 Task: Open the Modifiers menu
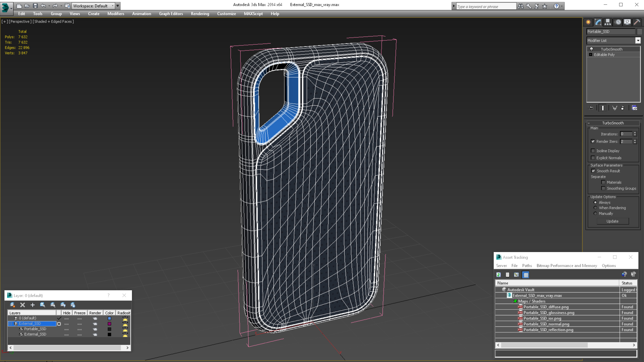coord(116,14)
